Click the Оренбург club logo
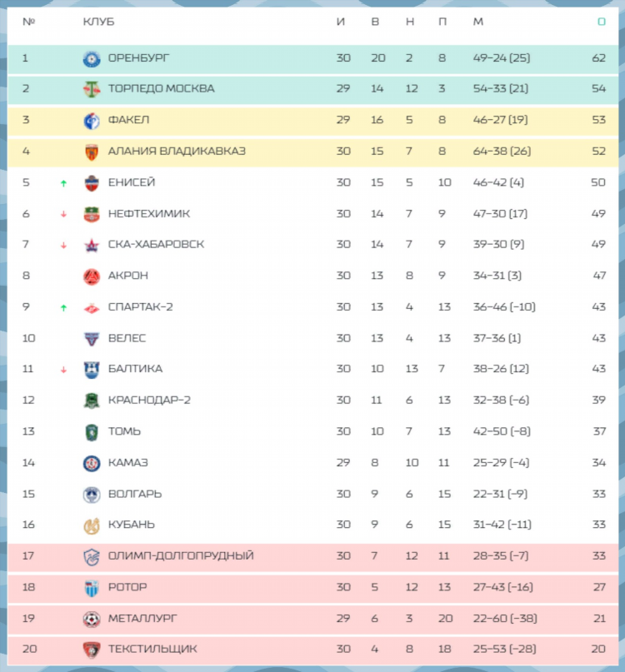The height and width of the screenshot is (672, 625). [x=92, y=59]
